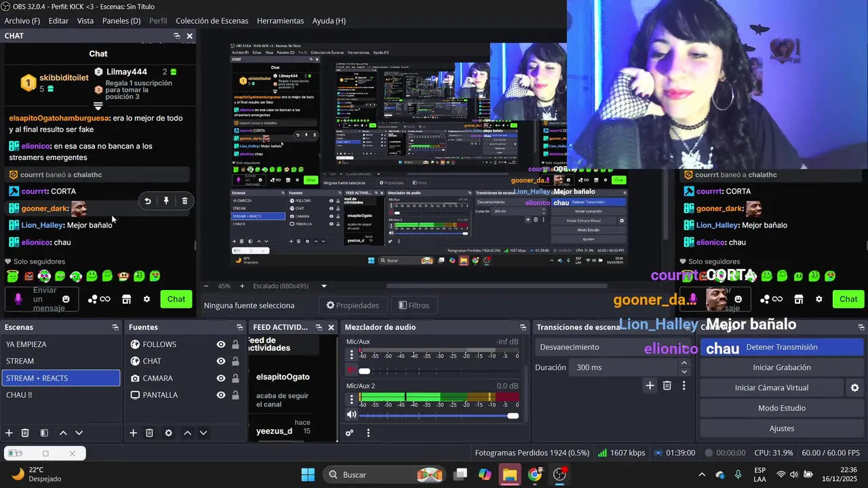Expand the chat leaderboard chevron
Screen dimensions: 868x488
point(98,106)
